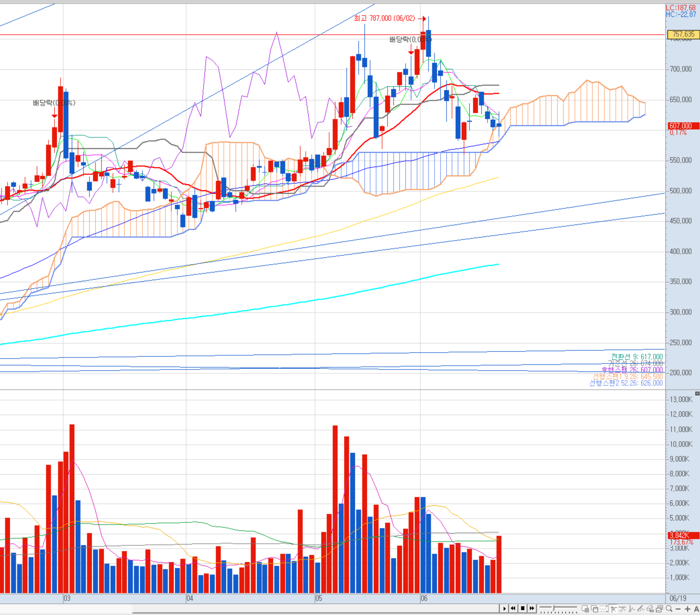This screenshot has width=700, height=615.
Task: Click the LC:187,68 indicator text
Action: click(680, 8)
